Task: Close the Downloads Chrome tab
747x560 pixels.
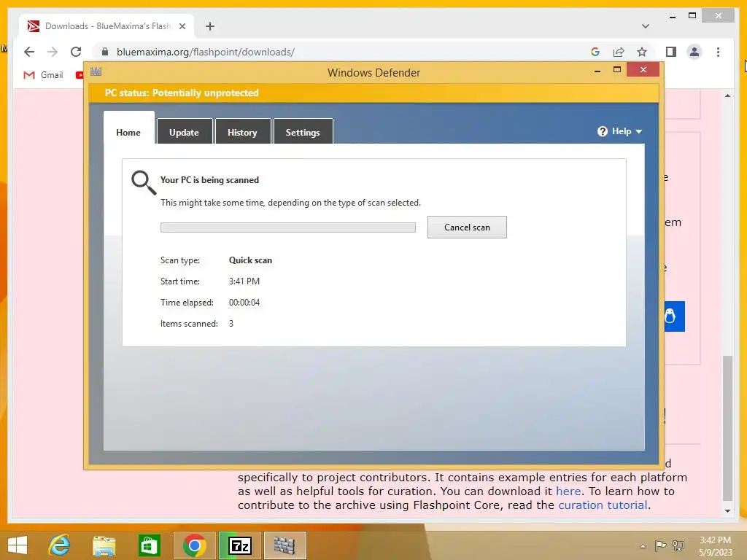Action: (182, 26)
